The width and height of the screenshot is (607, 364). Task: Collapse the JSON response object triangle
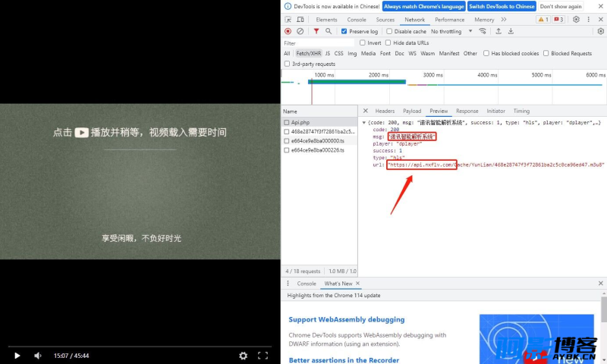(364, 123)
